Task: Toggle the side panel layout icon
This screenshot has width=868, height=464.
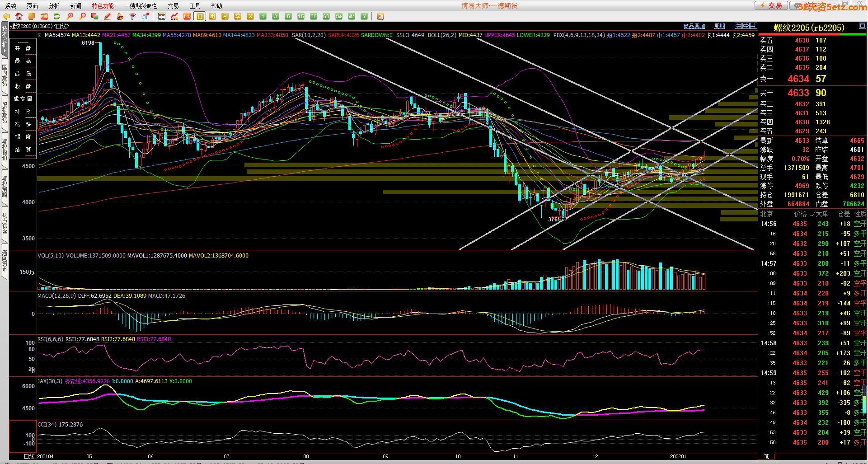Action: click(754, 26)
